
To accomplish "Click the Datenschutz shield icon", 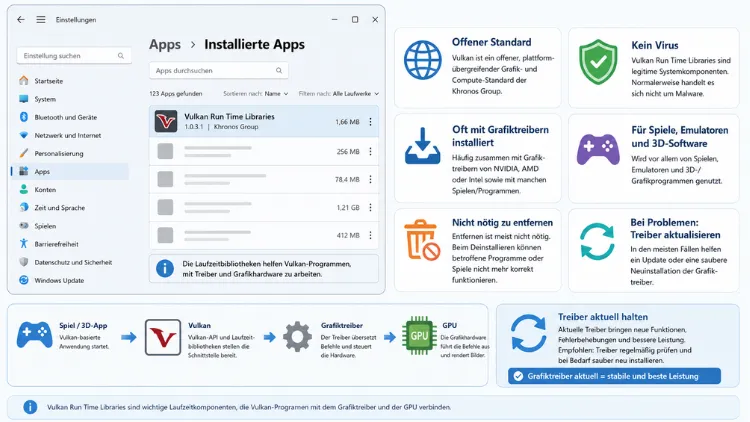I will click(23, 262).
